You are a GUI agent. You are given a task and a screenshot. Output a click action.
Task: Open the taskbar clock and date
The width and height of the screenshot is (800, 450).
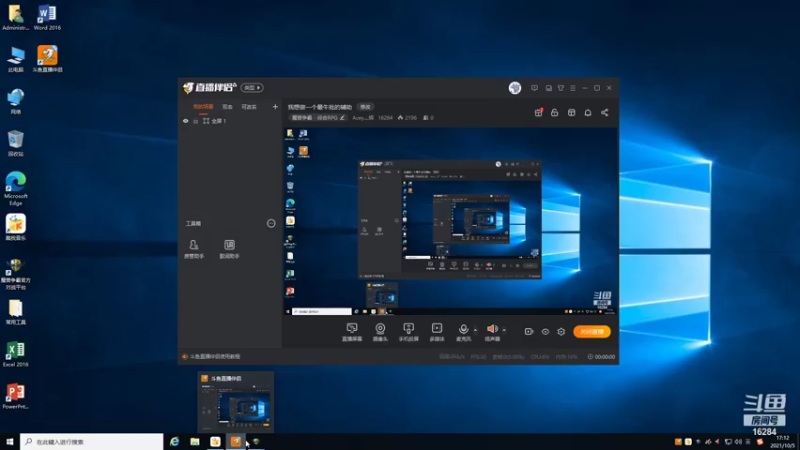[782, 442]
